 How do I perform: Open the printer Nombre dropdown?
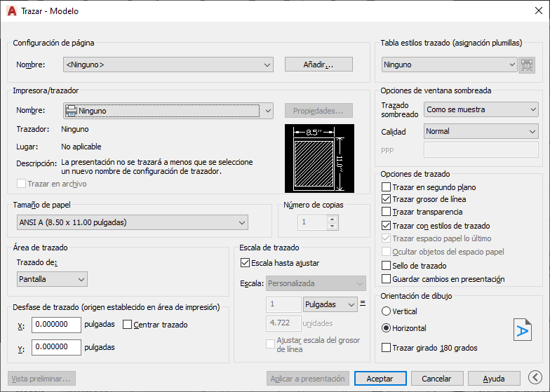168,111
